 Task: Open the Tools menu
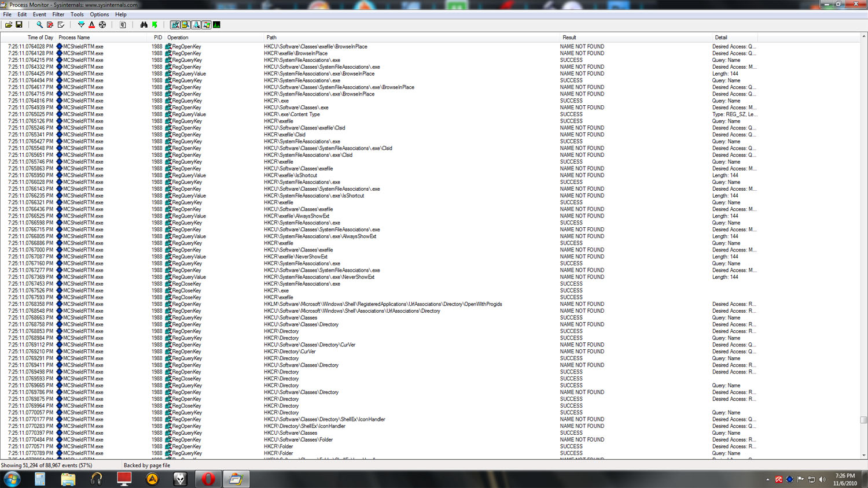77,14
